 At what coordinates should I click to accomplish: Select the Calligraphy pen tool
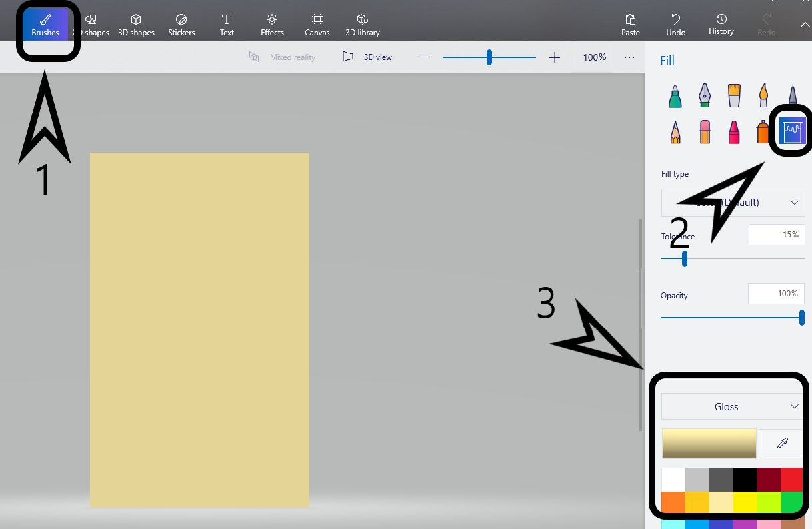[x=704, y=96]
